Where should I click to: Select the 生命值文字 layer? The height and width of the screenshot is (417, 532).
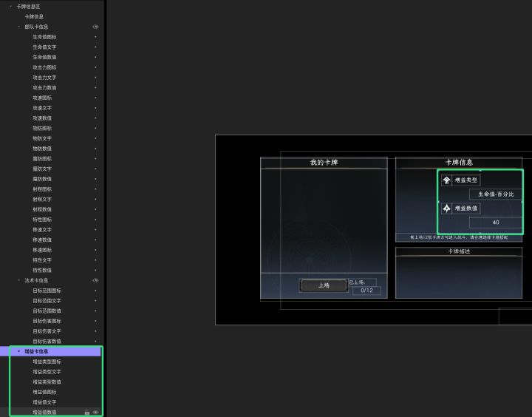(x=44, y=47)
